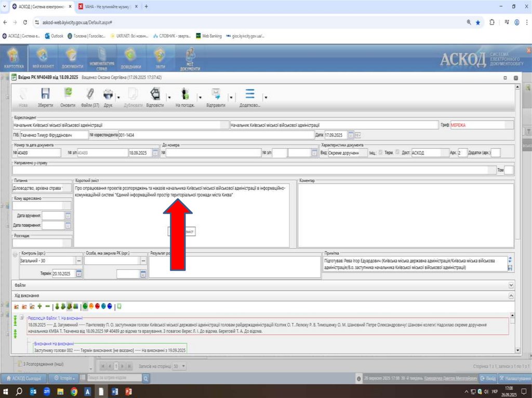Open calendar next to Дата 17.09.2025
532x398 pixels.
[351, 135]
